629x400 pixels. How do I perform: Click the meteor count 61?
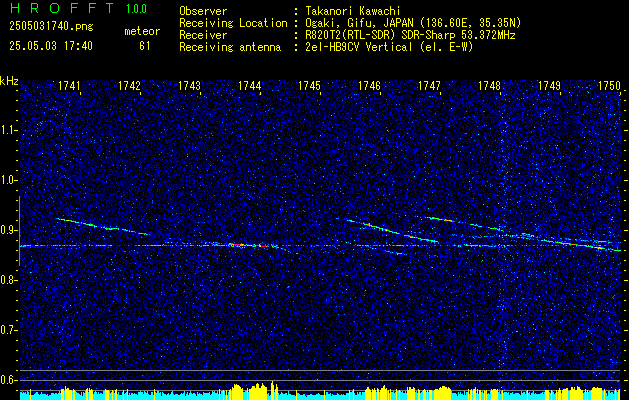pyautogui.click(x=144, y=46)
